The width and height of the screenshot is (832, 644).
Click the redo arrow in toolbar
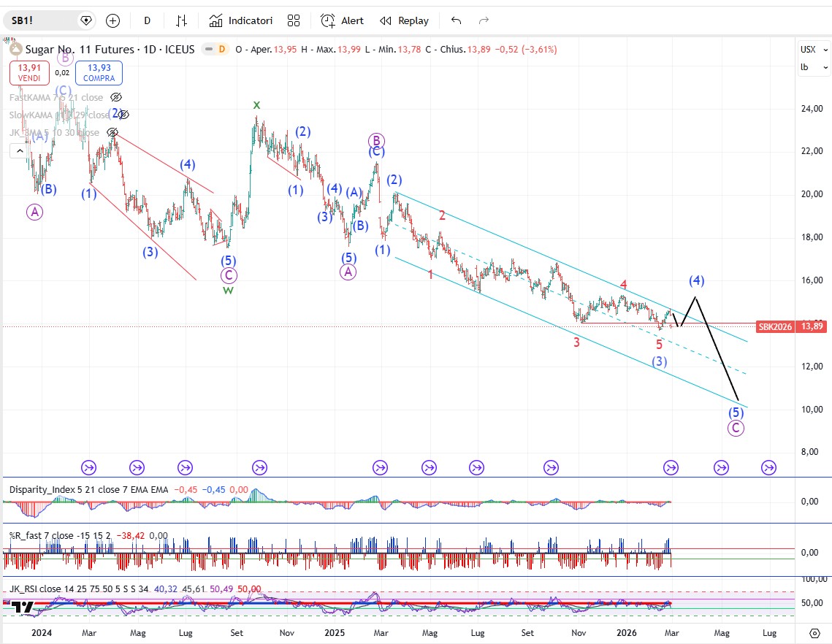pyautogui.click(x=483, y=20)
